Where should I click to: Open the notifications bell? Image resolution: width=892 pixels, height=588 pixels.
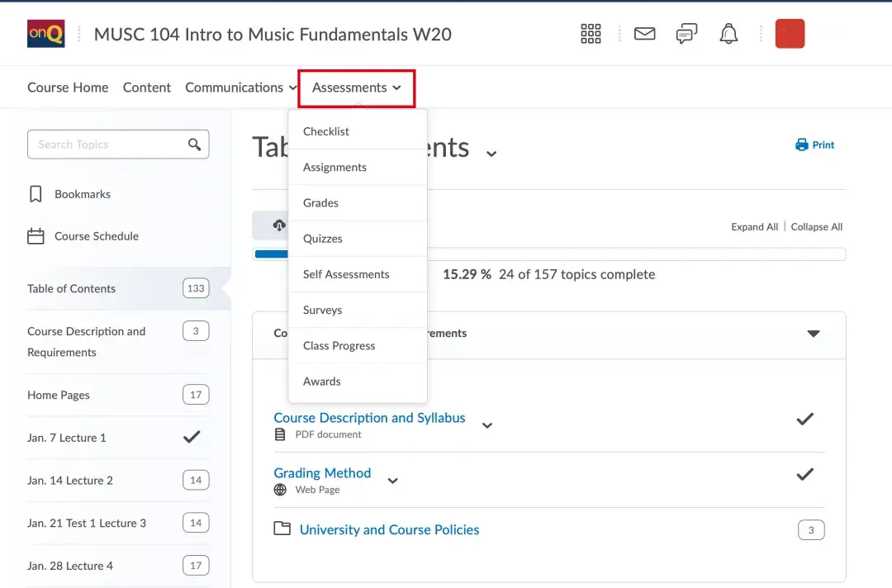(x=728, y=34)
